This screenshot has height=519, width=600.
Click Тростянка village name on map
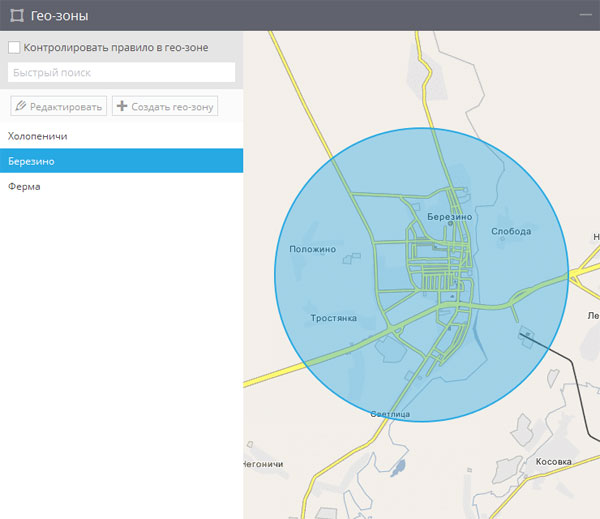point(333,318)
